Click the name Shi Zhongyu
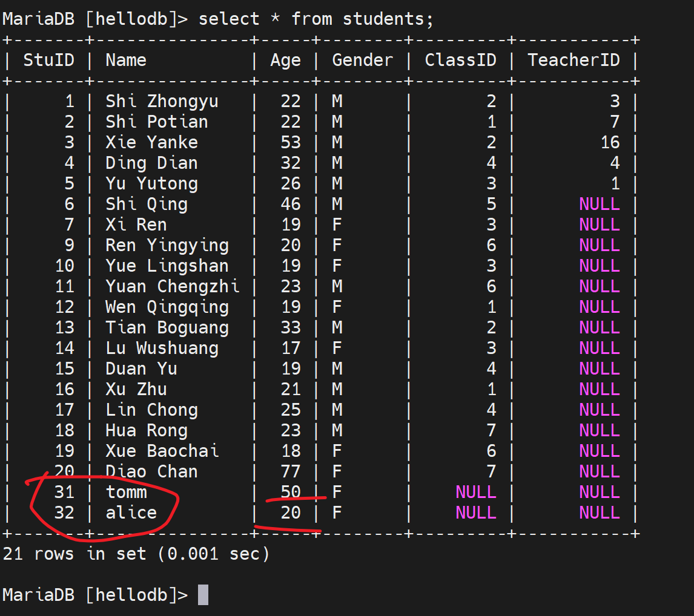Screen dimensions: 694x616 coord(162,101)
